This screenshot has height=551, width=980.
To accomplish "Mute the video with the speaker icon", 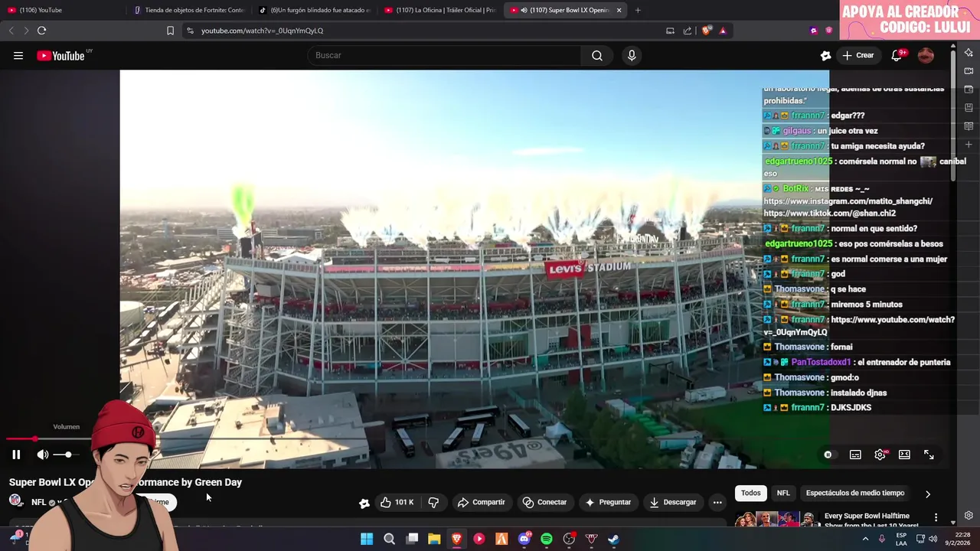I will click(x=43, y=455).
